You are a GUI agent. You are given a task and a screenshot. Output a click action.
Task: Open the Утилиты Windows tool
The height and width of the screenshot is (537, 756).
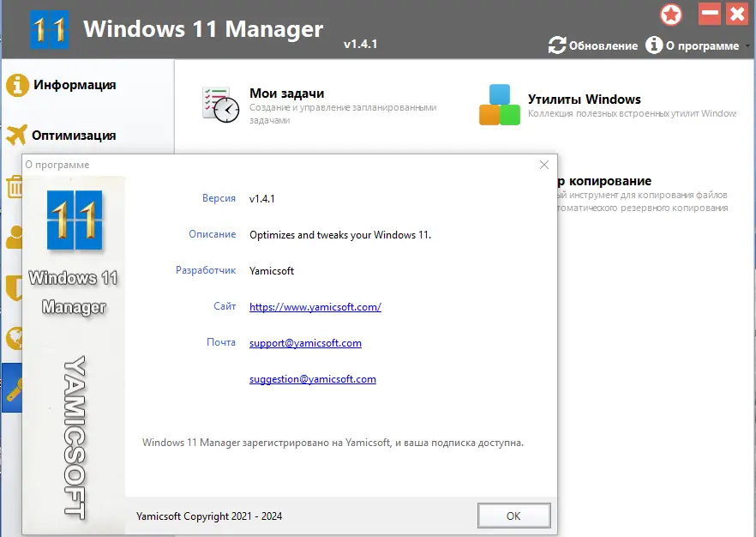click(x=584, y=100)
